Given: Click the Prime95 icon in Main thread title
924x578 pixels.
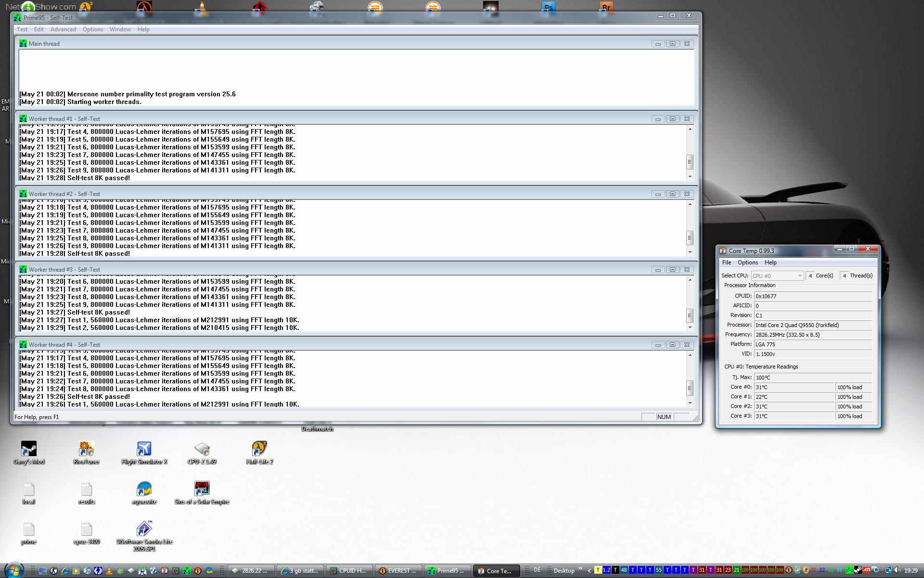Looking at the screenshot, I should click(23, 43).
